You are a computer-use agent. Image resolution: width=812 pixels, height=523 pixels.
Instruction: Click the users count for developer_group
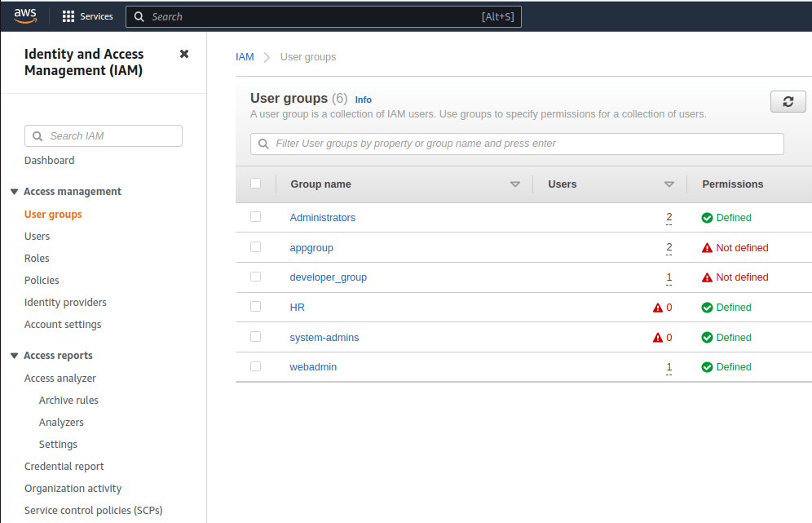(x=669, y=277)
